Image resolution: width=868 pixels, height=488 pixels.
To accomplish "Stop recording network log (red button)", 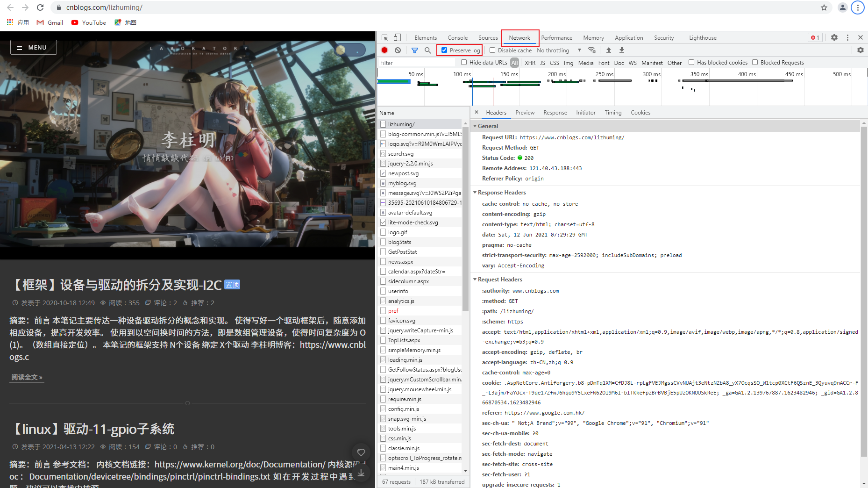I will click(x=384, y=50).
